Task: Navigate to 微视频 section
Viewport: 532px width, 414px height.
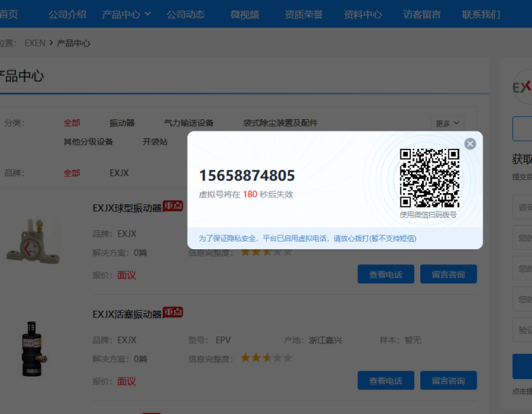Action: (x=244, y=14)
